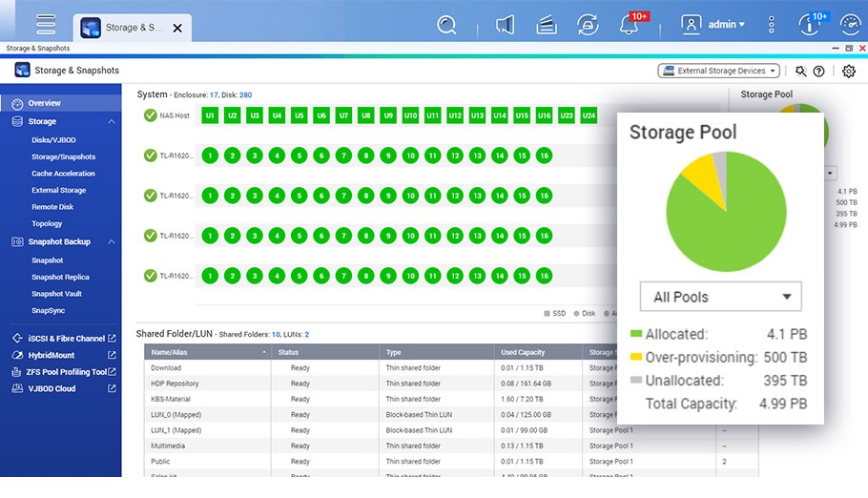
Task: Close the Storage & S... tab
Action: point(177,28)
